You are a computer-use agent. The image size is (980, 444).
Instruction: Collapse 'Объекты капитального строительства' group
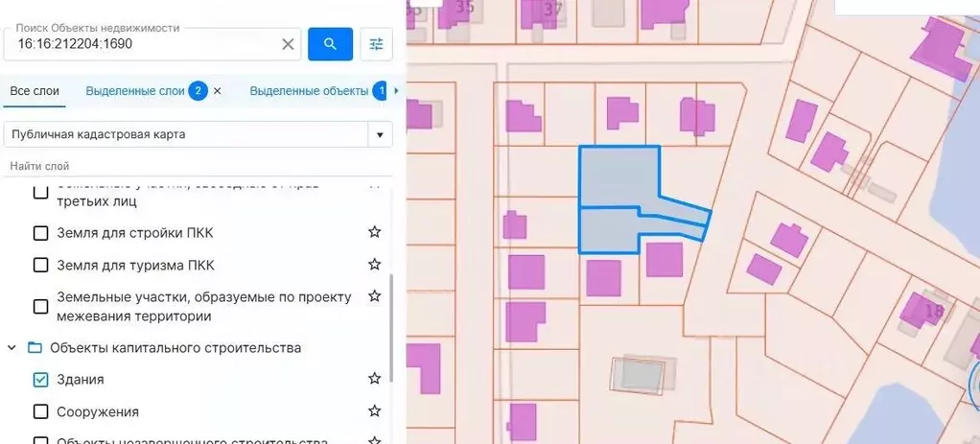point(12,347)
